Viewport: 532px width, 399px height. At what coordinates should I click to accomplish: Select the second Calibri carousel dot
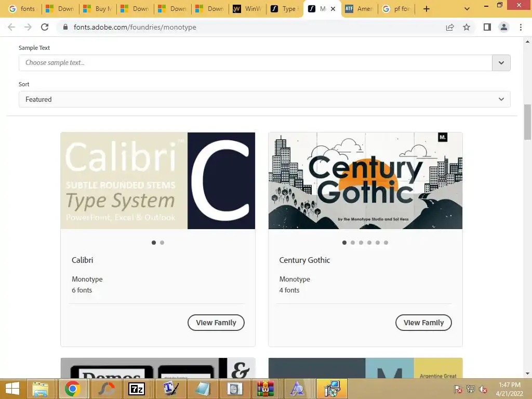click(162, 243)
